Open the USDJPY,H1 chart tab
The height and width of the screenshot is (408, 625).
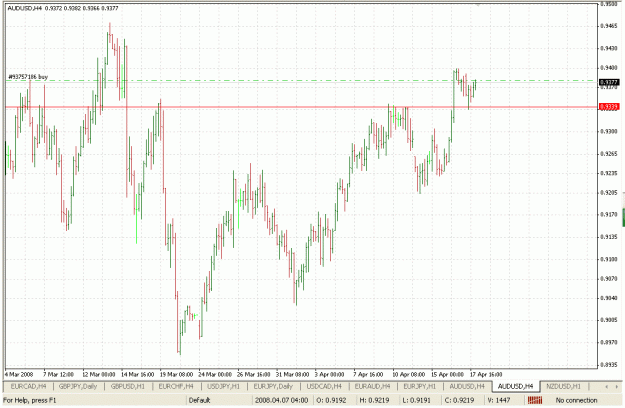point(224,386)
